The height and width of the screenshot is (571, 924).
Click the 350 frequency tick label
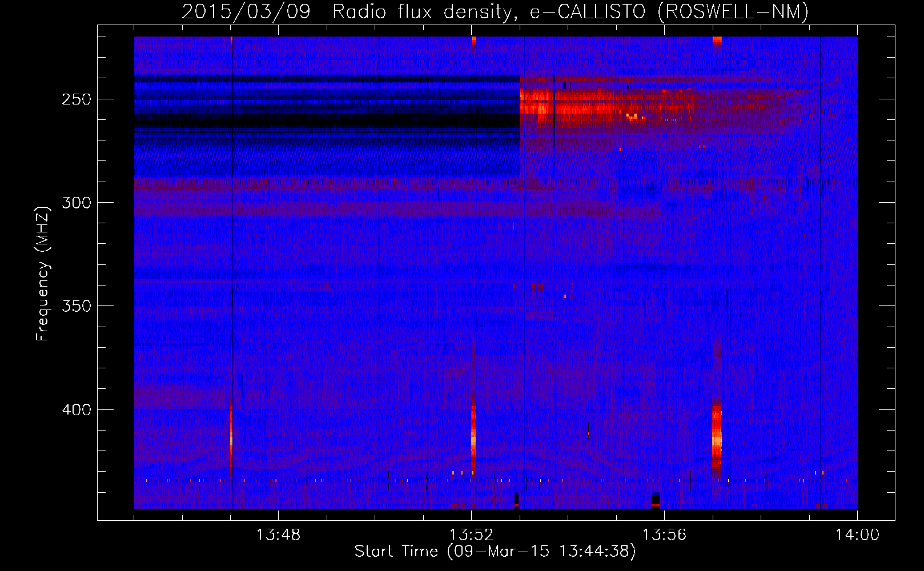[x=77, y=306]
